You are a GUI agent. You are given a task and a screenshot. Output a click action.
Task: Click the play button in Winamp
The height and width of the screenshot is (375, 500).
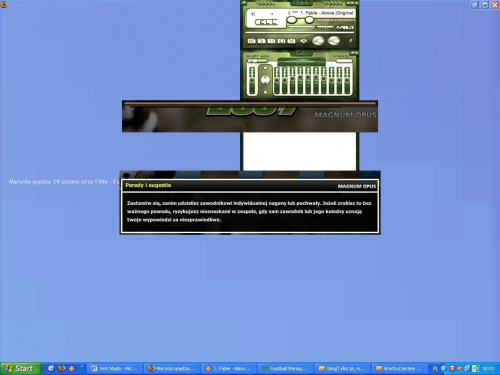[x=262, y=41]
